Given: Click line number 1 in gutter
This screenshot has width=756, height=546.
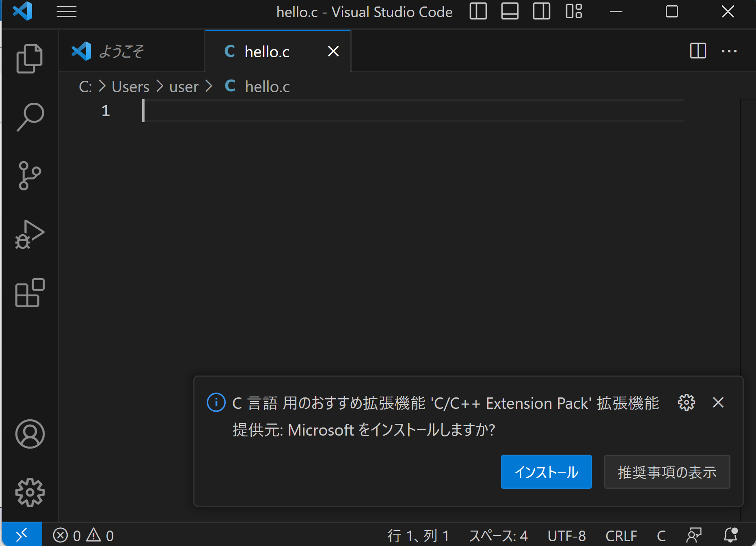Looking at the screenshot, I should [106, 111].
